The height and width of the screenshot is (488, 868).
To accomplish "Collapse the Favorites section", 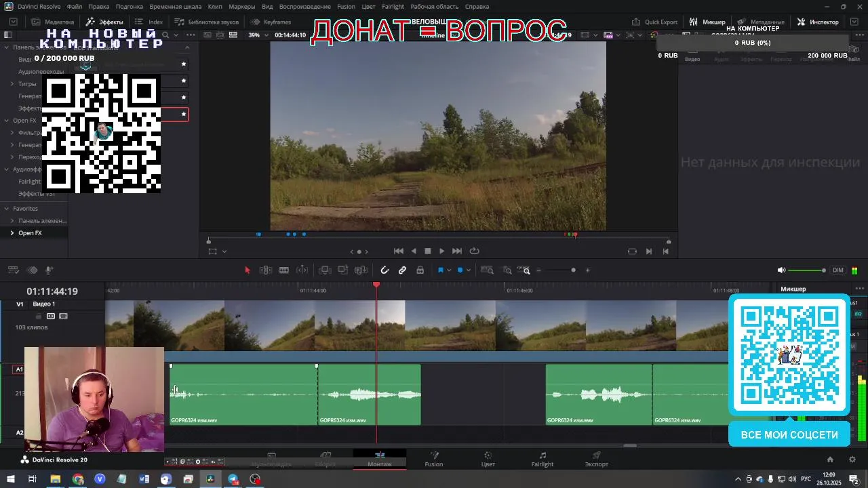I will 6,209.
